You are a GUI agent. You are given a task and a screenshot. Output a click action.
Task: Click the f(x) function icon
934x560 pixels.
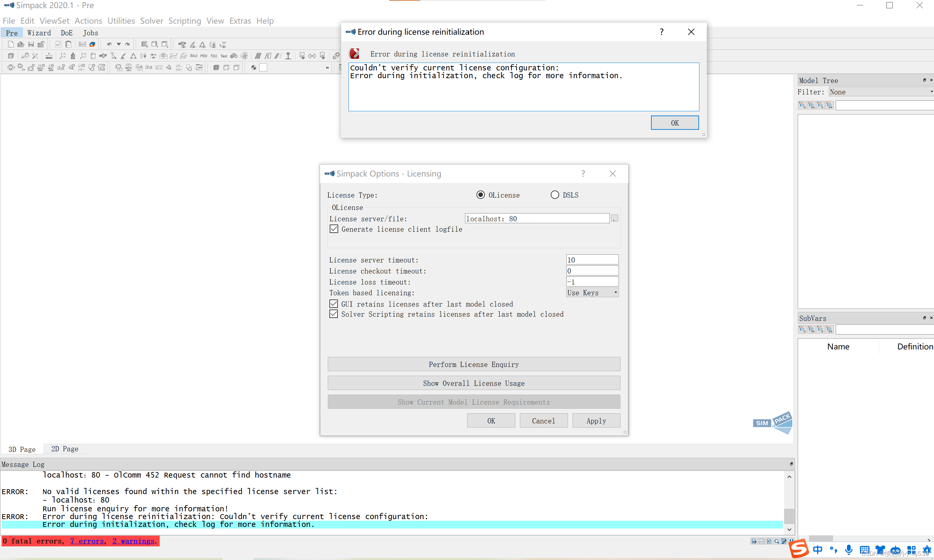[214, 56]
